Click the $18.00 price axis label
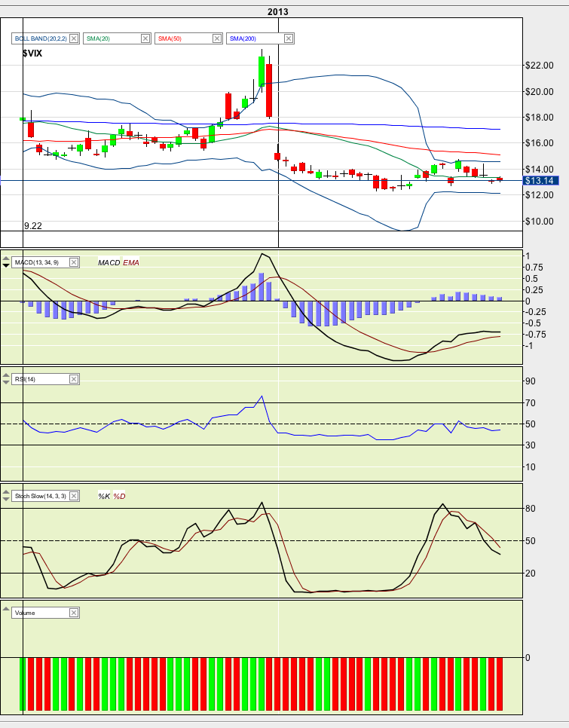This screenshot has width=569, height=728. tap(540, 118)
